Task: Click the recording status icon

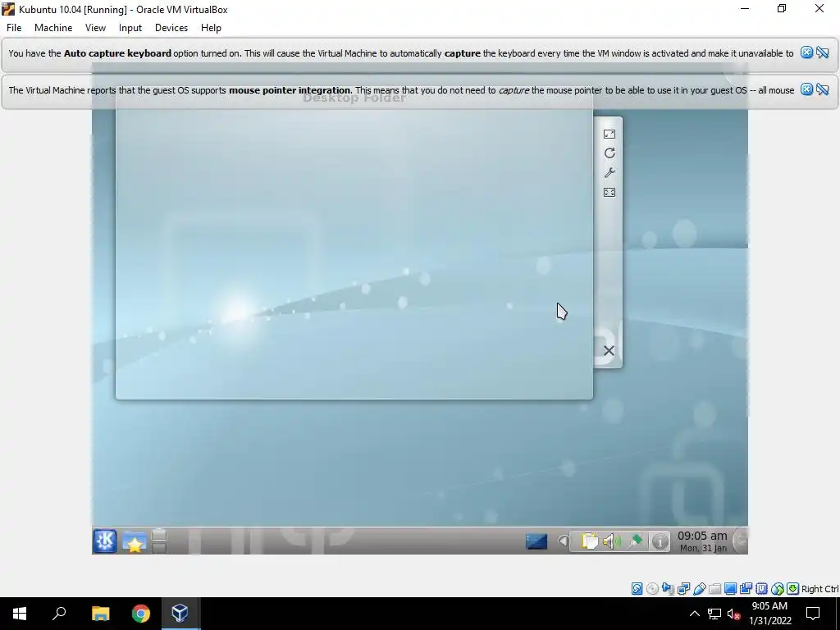Action: pos(746,589)
